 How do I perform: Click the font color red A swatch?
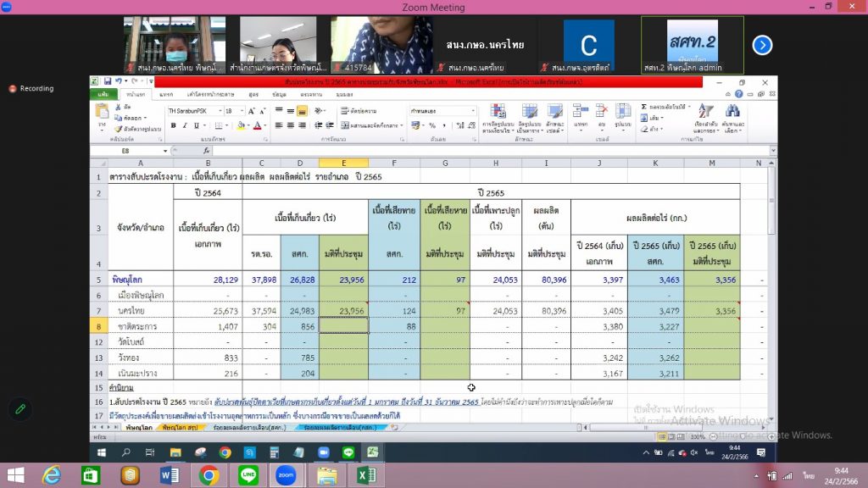pyautogui.click(x=256, y=125)
